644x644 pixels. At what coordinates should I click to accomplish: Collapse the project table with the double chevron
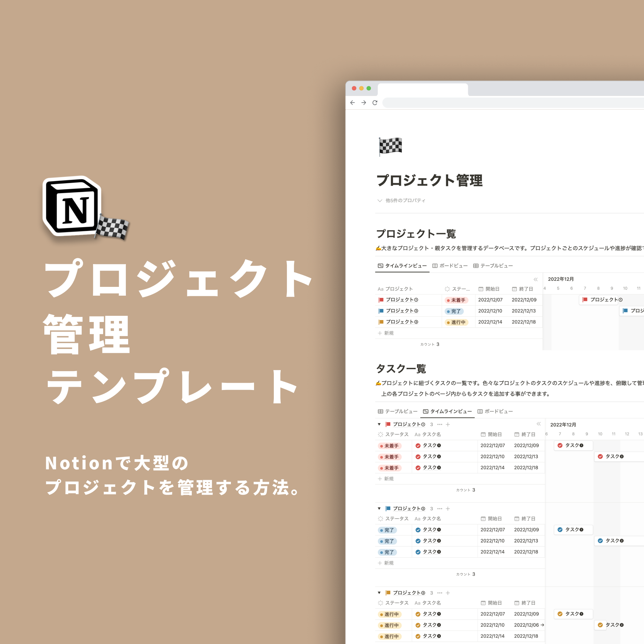(536, 279)
